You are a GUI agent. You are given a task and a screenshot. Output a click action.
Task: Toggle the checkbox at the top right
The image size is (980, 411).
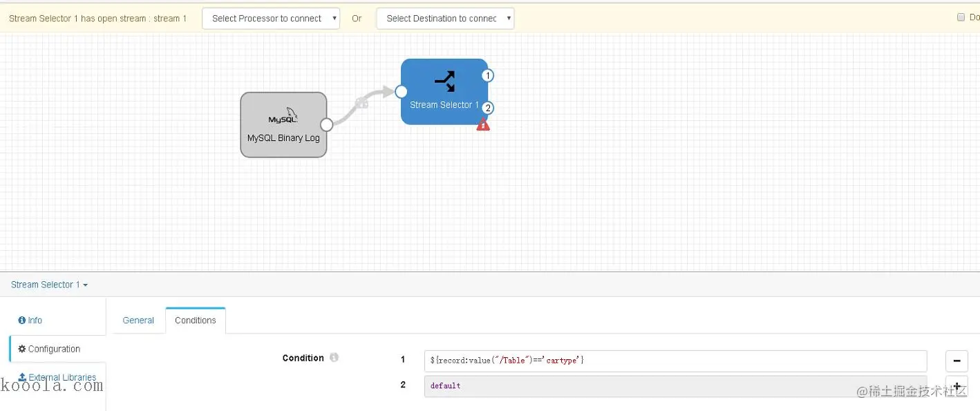(x=961, y=17)
